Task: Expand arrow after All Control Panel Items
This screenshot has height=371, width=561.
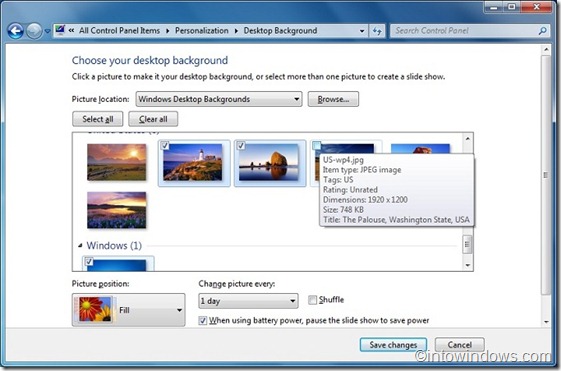Action: [167, 31]
